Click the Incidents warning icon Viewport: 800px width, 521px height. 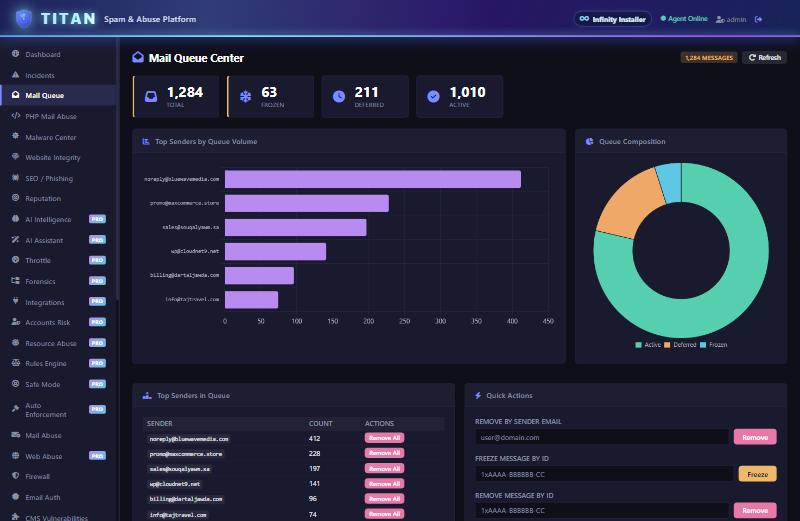click(15, 75)
